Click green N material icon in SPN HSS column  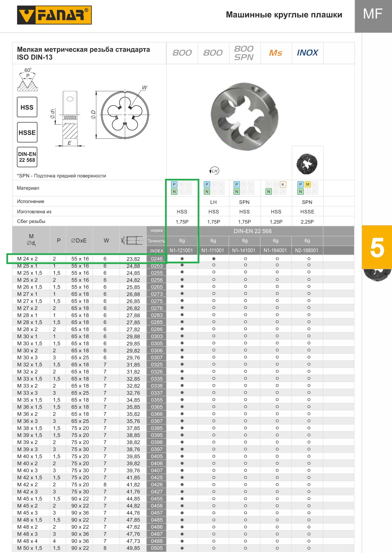click(x=237, y=191)
